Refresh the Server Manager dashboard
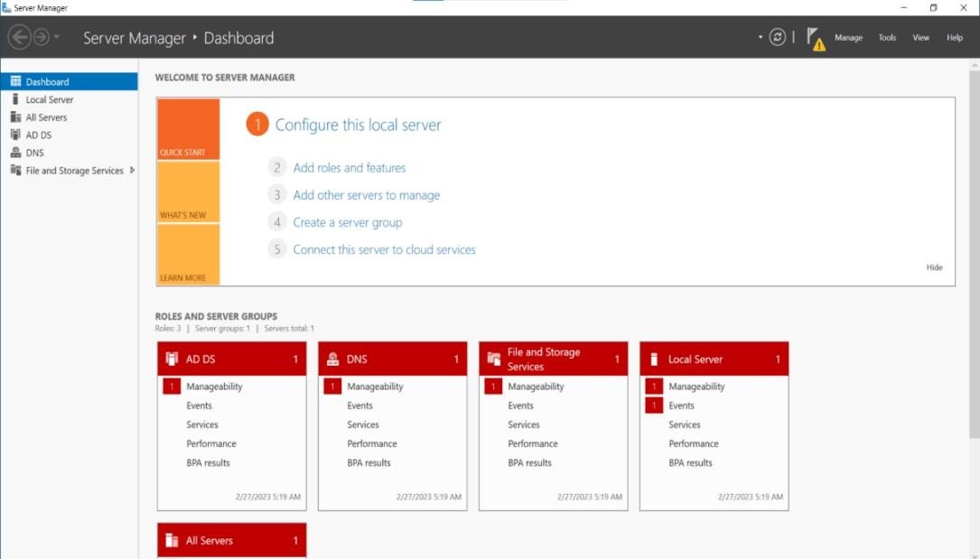This screenshot has width=980, height=559. click(777, 37)
